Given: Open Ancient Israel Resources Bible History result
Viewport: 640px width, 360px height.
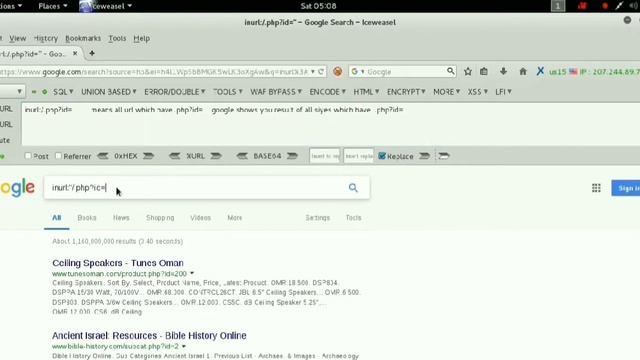Looking at the screenshot, I should pyautogui.click(x=149, y=336).
